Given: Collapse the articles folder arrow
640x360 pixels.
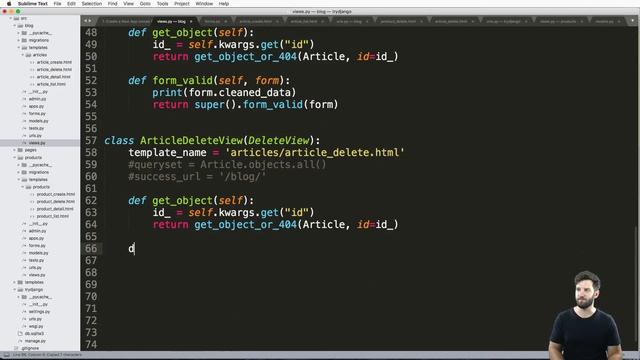Looking at the screenshot, I should tap(22, 55).
